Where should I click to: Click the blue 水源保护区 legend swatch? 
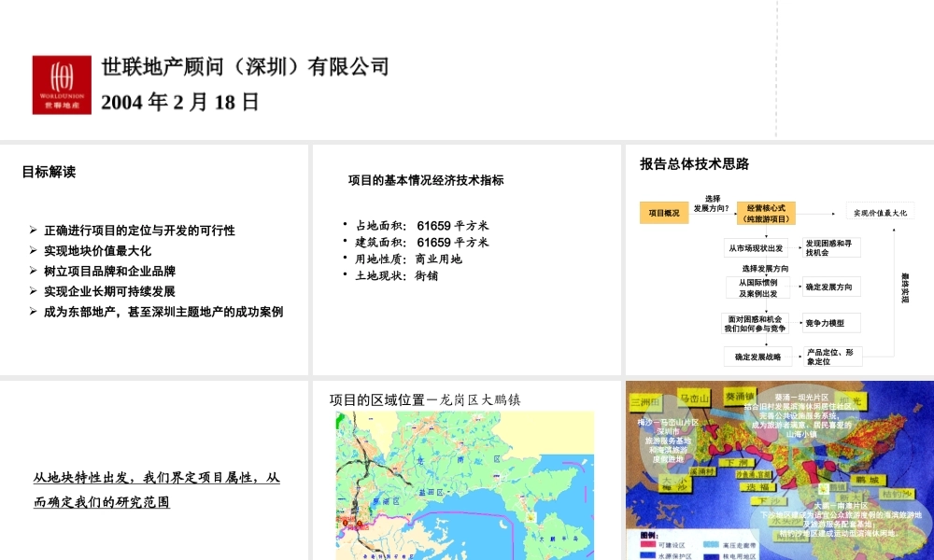647,555
